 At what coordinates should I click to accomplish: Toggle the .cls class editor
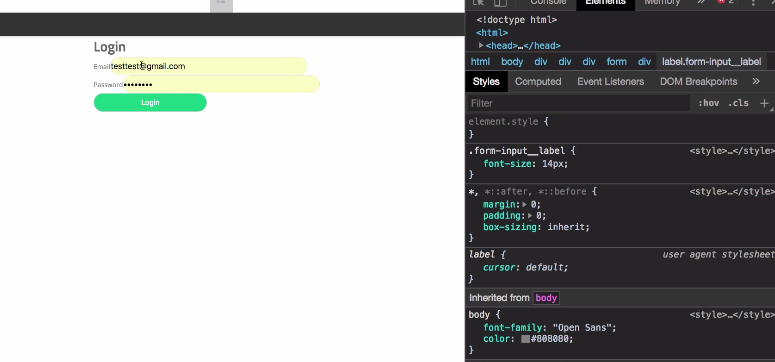point(738,103)
